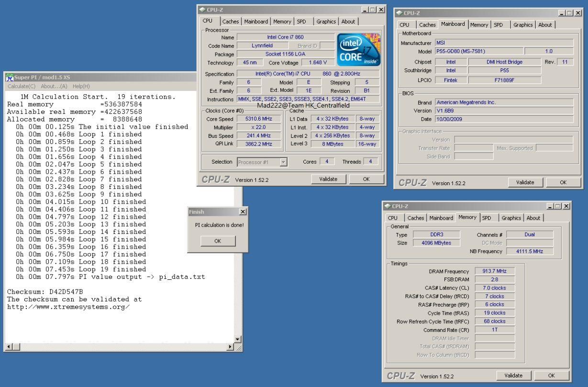The width and height of the screenshot is (588, 387).
Task: Open the CPU tab in the Memory window
Action: pyautogui.click(x=393, y=218)
